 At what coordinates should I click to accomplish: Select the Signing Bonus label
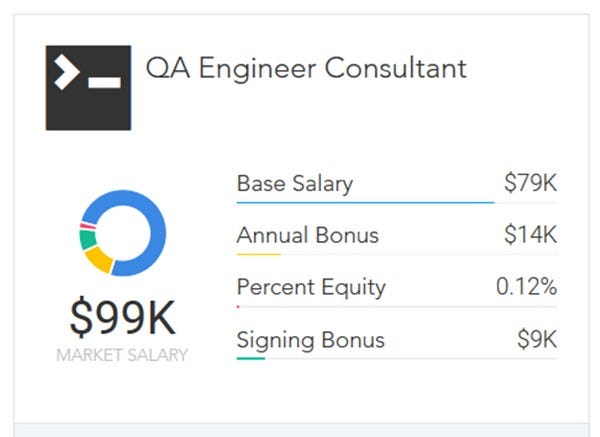[310, 340]
